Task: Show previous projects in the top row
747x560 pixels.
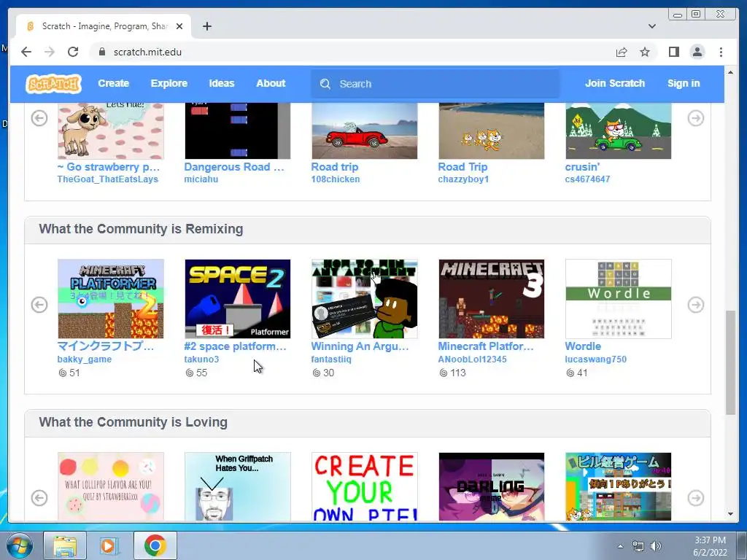Action: point(39,118)
